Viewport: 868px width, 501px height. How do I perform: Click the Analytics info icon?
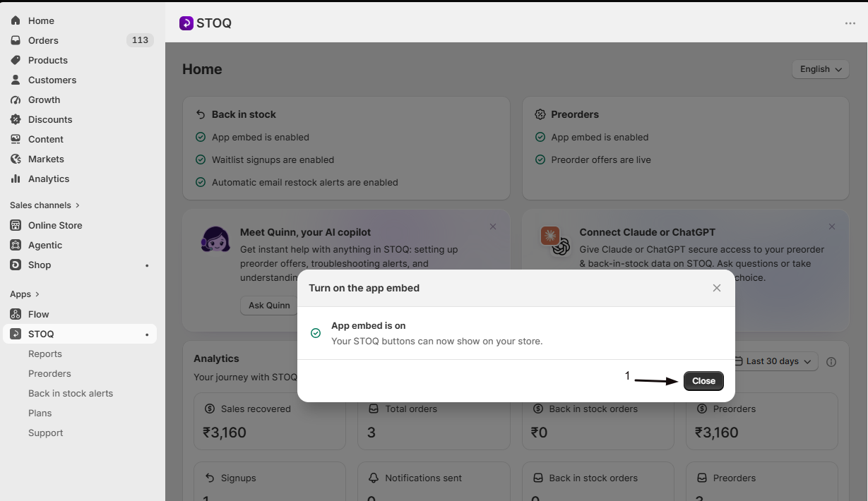[x=831, y=361]
